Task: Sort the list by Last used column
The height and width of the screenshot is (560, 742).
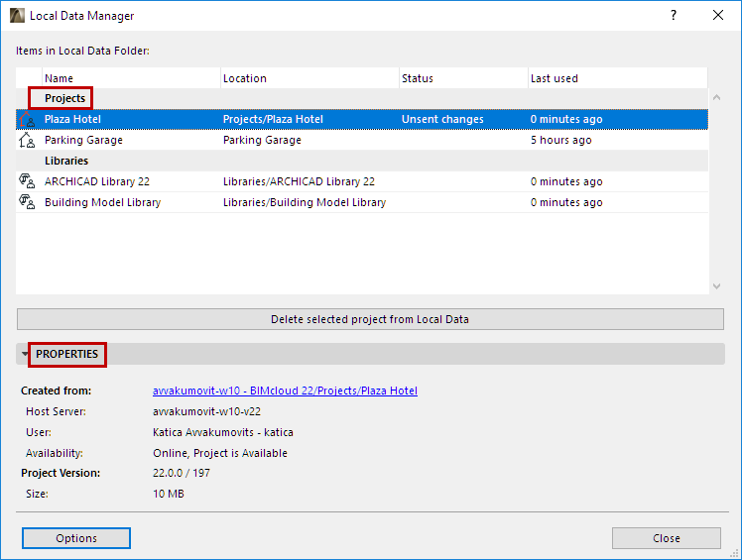Action: click(618, 78)
